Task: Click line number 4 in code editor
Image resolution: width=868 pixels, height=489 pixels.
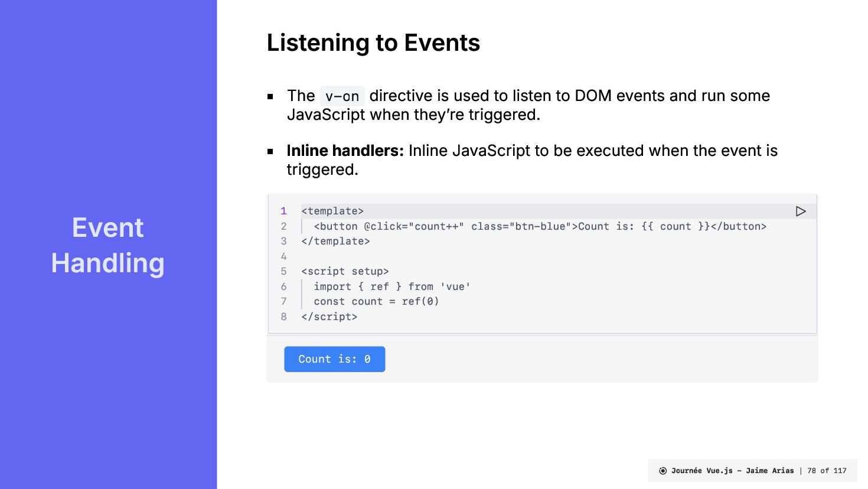Action: pyautogui.click(x=283, y=256)
